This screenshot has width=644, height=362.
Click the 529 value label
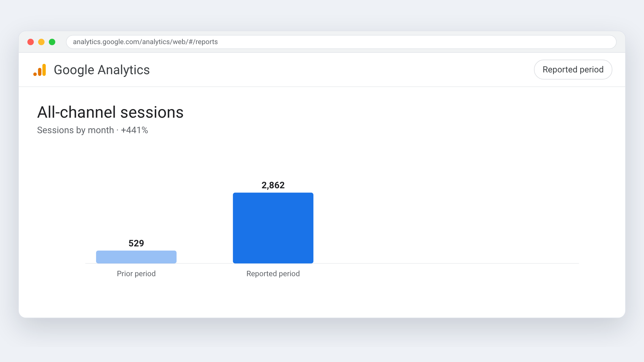pos(136,243)
